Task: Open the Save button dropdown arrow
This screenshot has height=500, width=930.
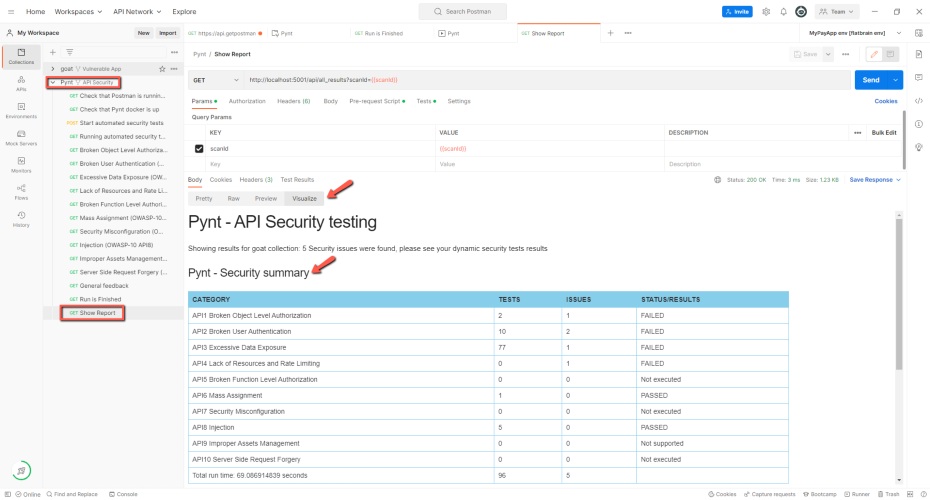Action: pyautogui.click(x=828, y=54)
